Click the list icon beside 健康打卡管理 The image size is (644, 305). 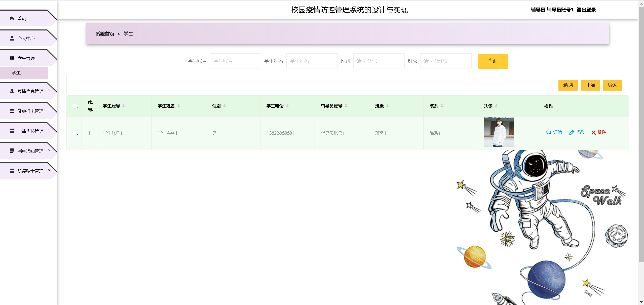click(12, 111)
